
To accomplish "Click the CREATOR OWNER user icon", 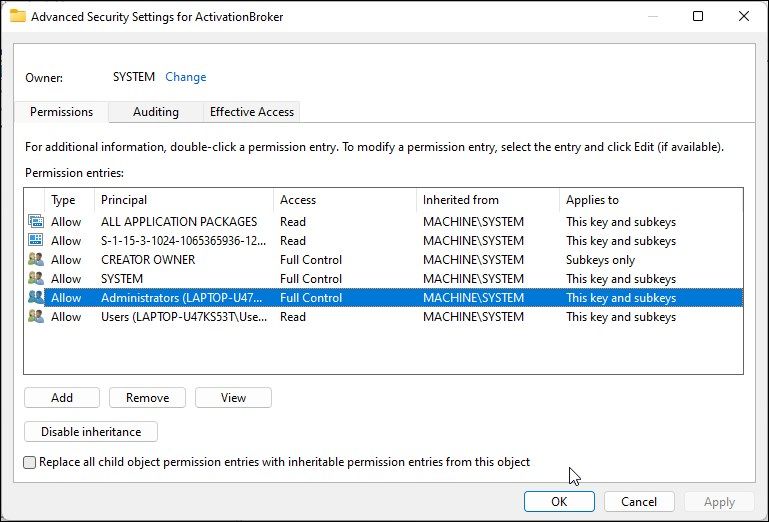I will [x=36, y=260].
